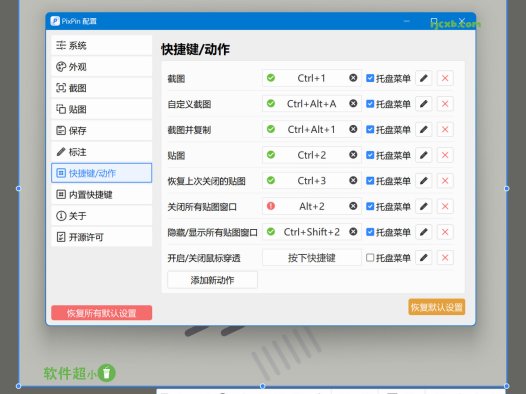The image size is (526, 394).
Task: Click the Ctrl+2 hotkey field
Action: tap(312, 155)
